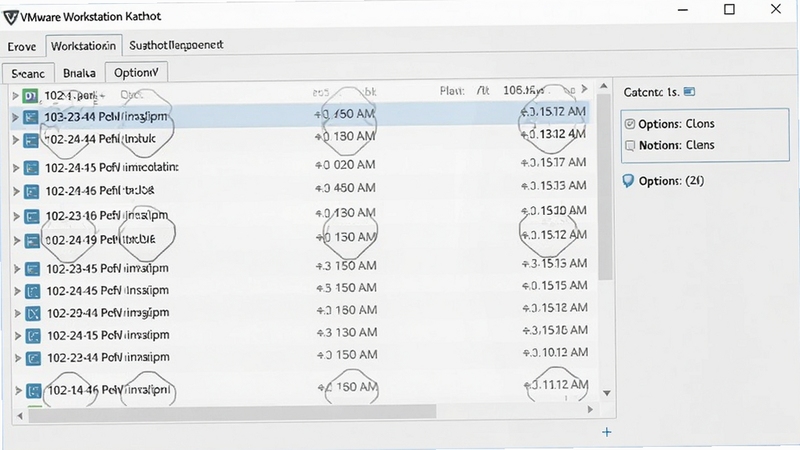Click the vertical scrollbar up arrow
The width and height of the screenshot is (800, 450).
(x=604, y=86)
